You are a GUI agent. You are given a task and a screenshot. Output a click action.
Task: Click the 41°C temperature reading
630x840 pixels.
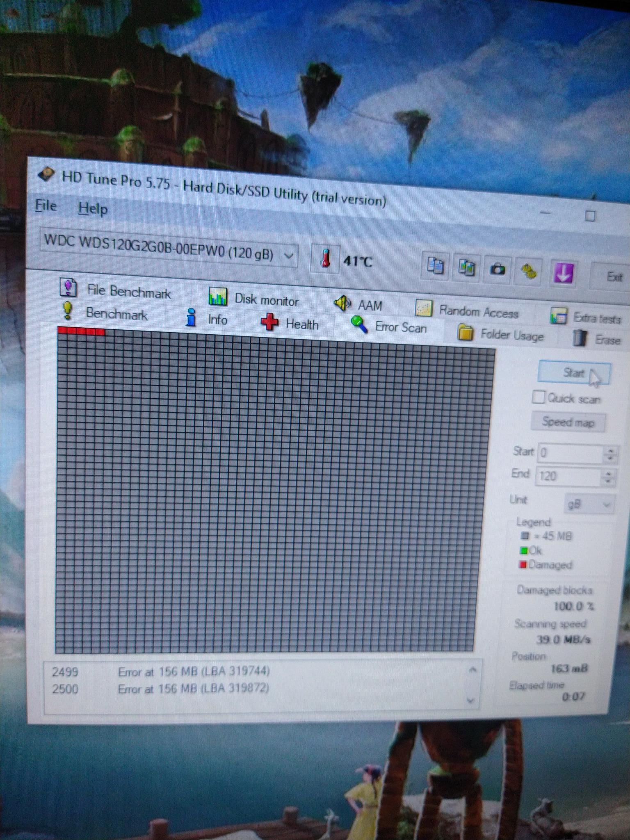coord(358,261)
